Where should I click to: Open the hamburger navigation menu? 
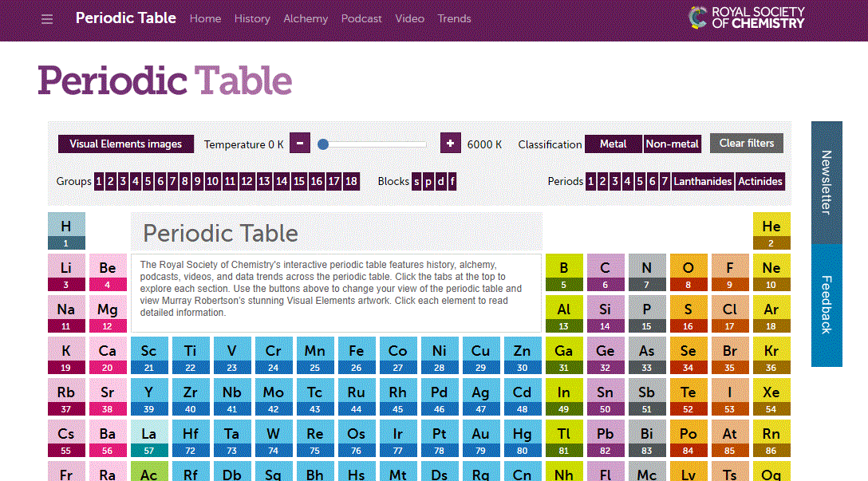[x=47, y=19]
